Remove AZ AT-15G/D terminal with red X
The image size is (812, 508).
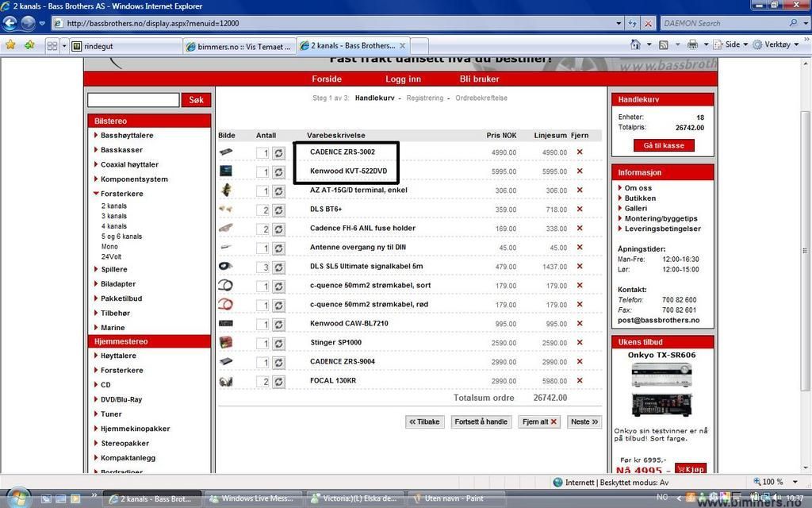580,190
